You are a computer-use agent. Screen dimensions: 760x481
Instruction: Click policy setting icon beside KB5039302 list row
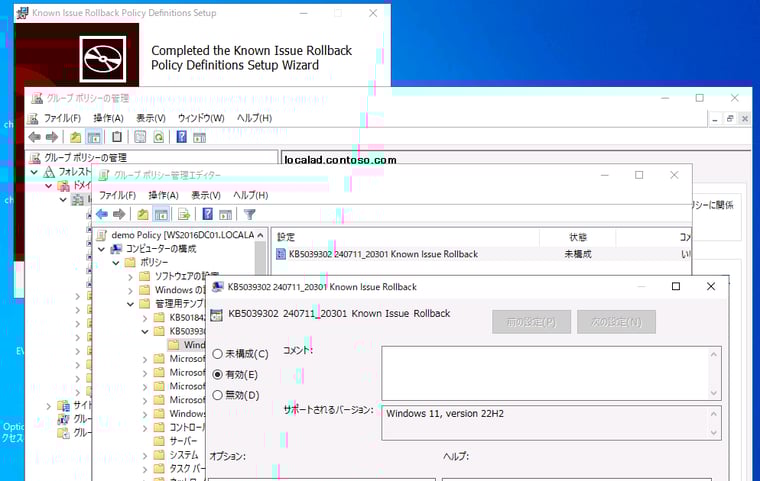tap(281, 254)
